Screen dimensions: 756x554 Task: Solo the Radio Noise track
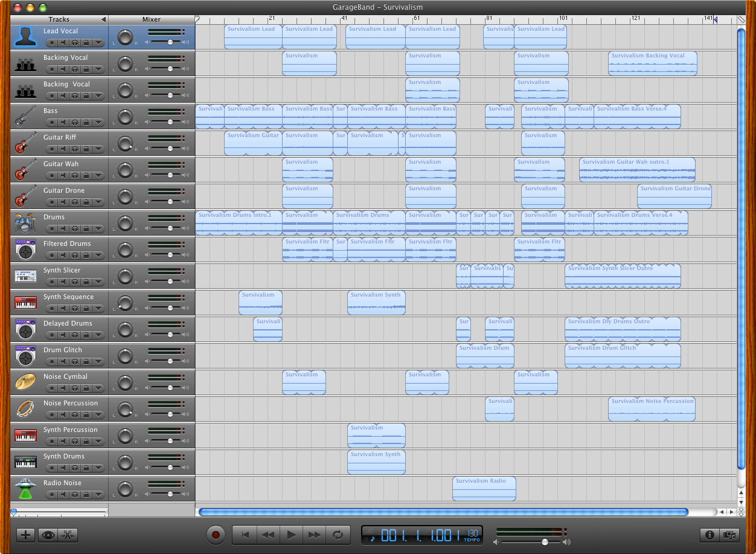[x=74, y=495]
